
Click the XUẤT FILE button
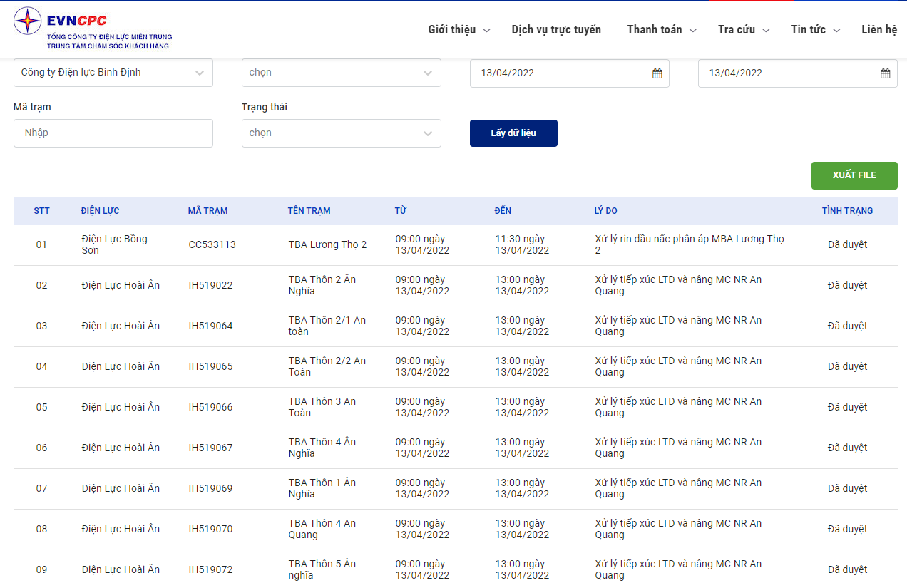[854, 175]
